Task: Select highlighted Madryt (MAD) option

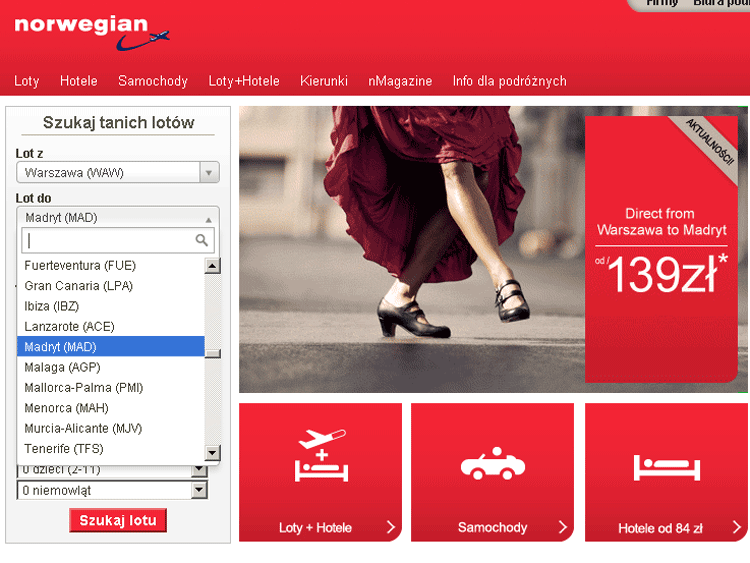Action: coord(111,347)
